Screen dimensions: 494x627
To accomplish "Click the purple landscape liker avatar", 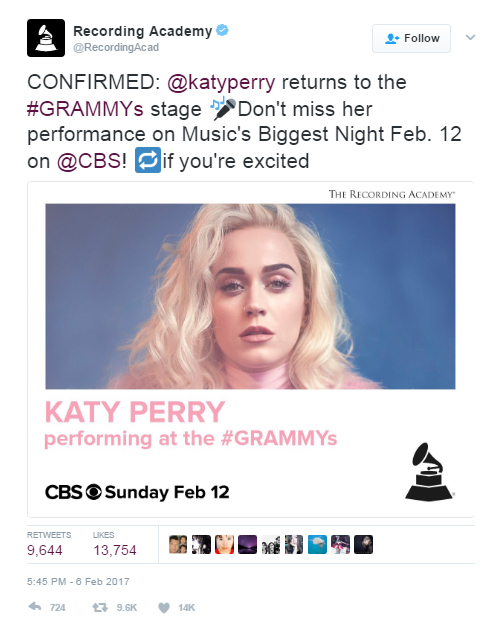I will (248, 545).
